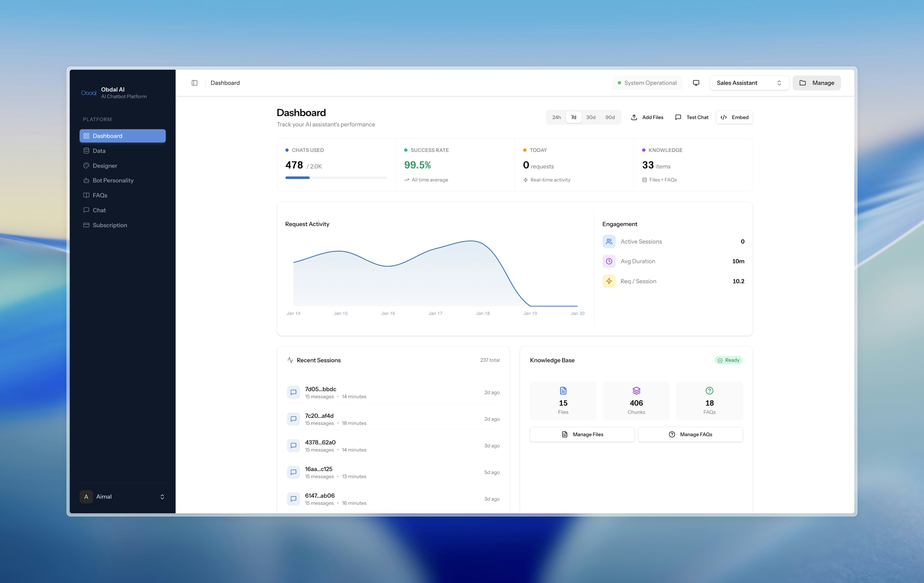The width and height of the screenshot is (924, 583).
Task: Click the Avg Duration clock icon
Action: (609, 261)
